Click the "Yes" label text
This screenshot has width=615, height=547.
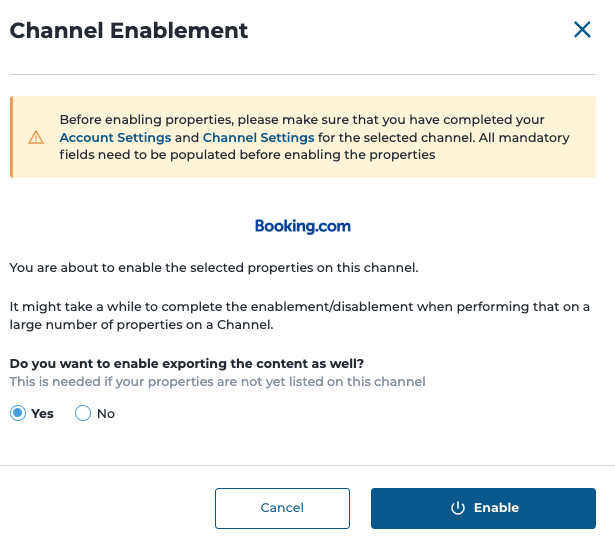coord(42,414)
